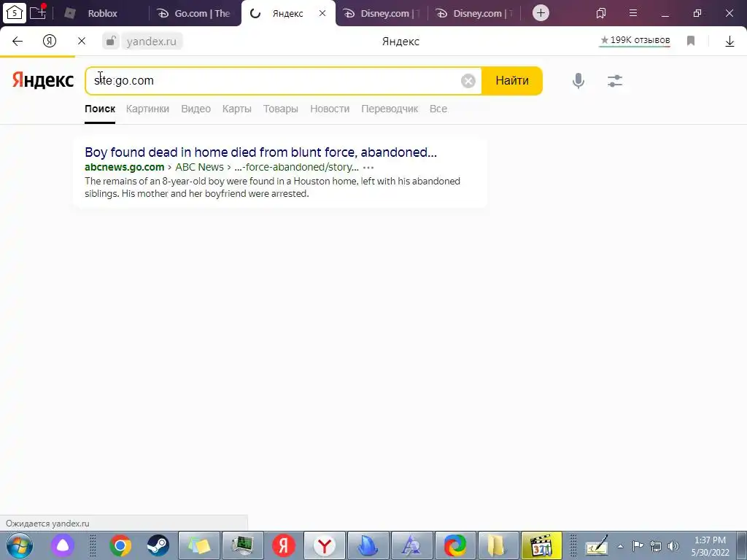747x560 pixels.
Task: Click the yandex.ru address field
Action: coord(152,42)
